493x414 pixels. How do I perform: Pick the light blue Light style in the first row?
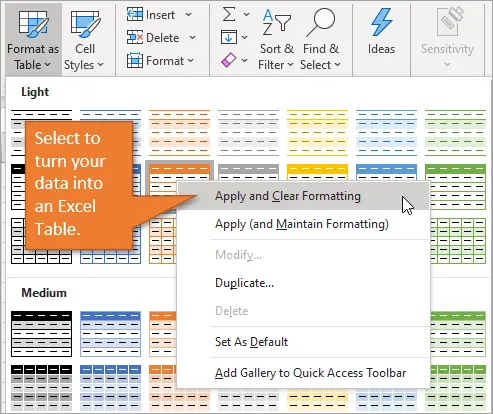click(x=386, y=133)
